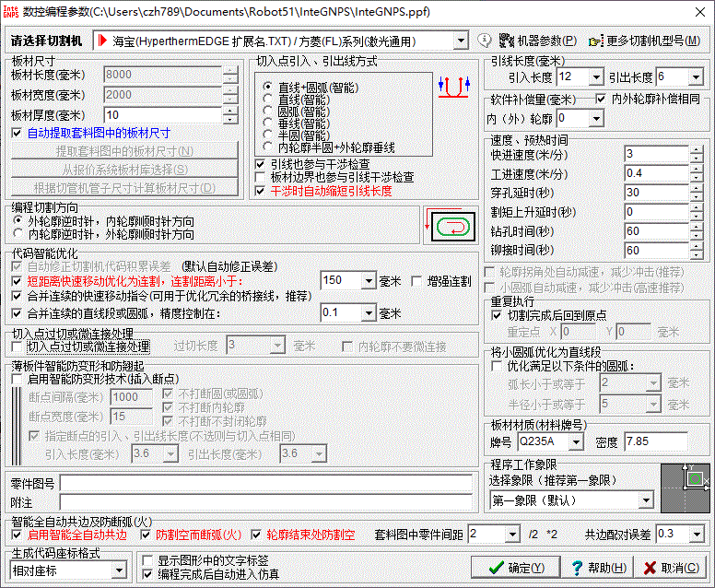Enable 优化满足以下条件的圆弧 checkbox
715x588 pixels.
(x=497, y=366)
